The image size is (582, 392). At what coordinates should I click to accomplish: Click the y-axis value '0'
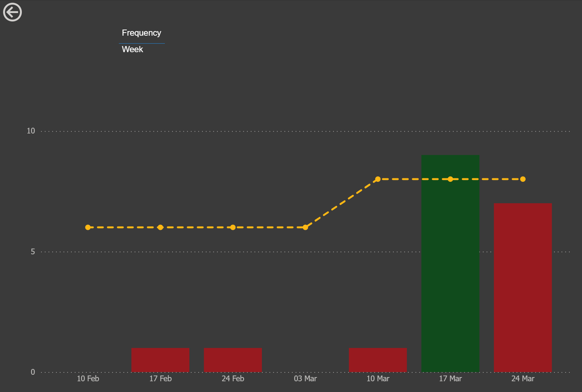(33, 372)
